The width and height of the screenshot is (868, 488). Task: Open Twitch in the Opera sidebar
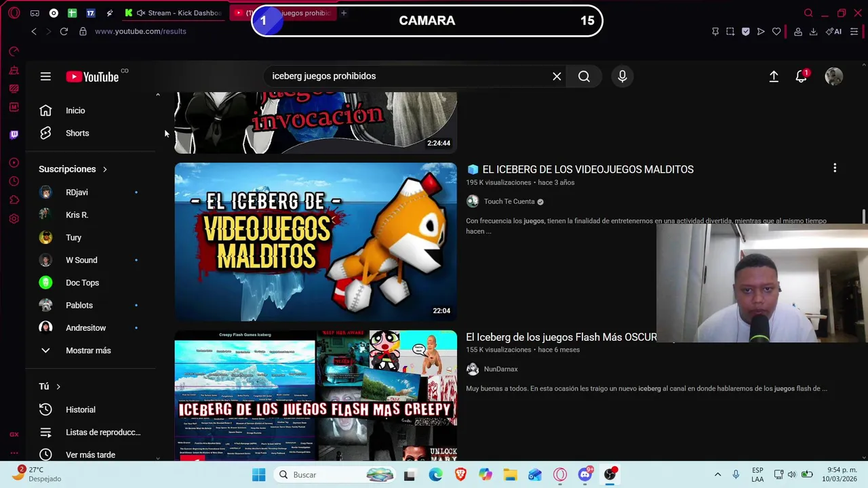coord(14,135)
